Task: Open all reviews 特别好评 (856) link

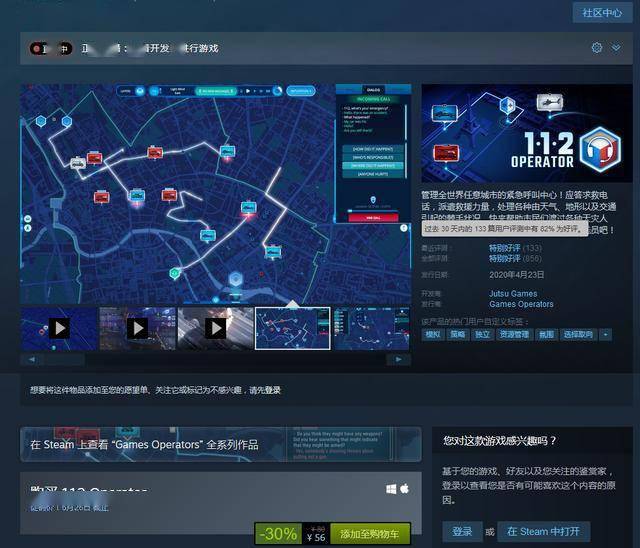Action: [515, 259]
